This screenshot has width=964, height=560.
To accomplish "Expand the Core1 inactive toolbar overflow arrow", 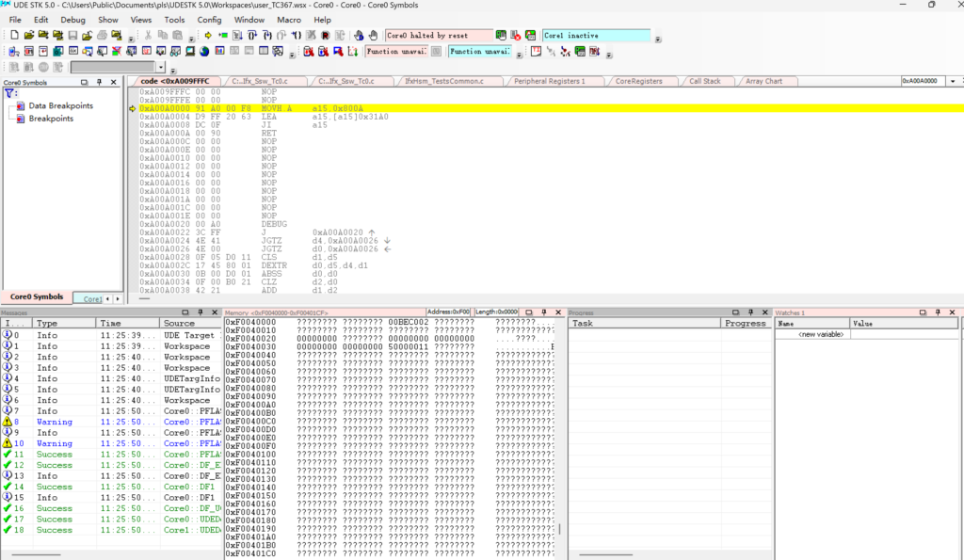I will point(658,40).
